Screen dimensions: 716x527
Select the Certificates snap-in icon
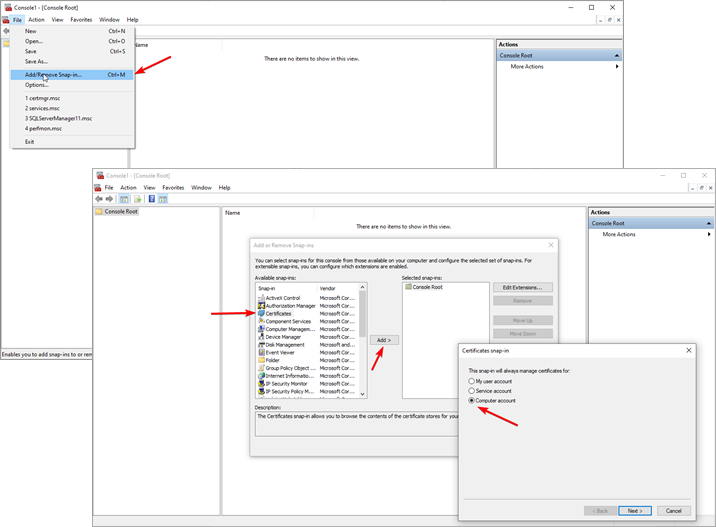pos(261,314)
